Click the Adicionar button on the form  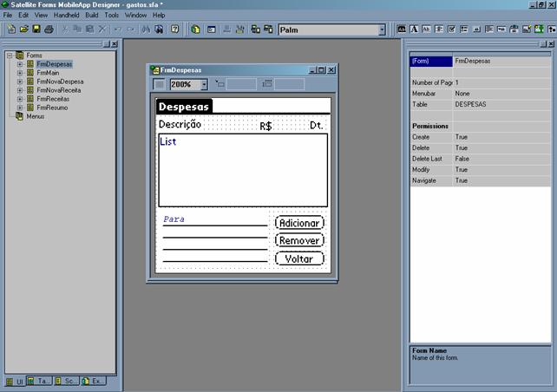click(299, 223)
